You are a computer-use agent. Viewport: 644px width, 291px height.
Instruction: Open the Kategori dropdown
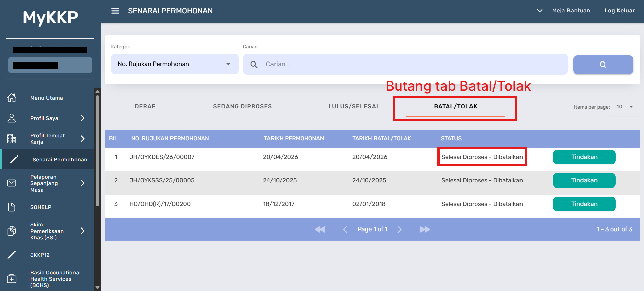(x=175, y=64)
